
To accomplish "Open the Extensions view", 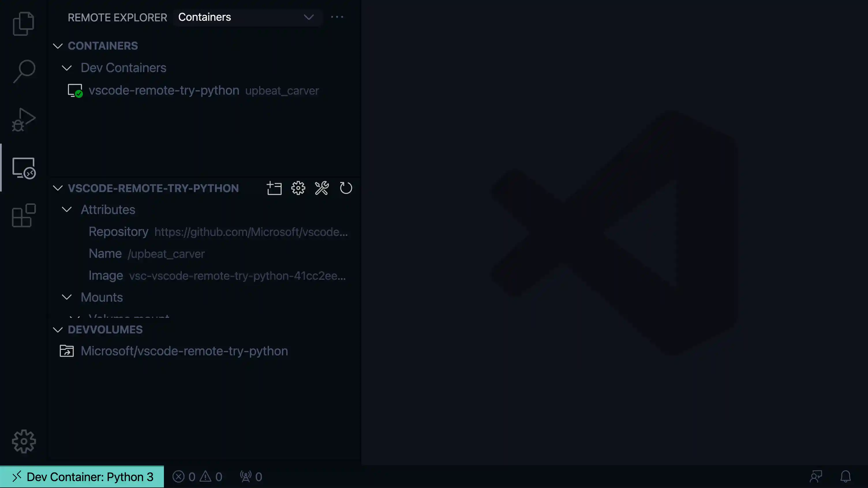I will pyautogui.click(x=24, y=215).
